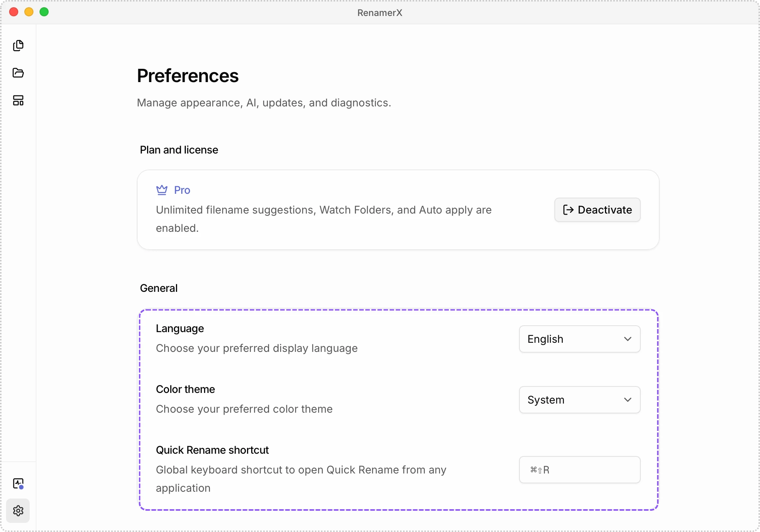The image size is (760, 532).
Task: Click the sign-out arrow icon on Deactivate
Action: point(568,210)
